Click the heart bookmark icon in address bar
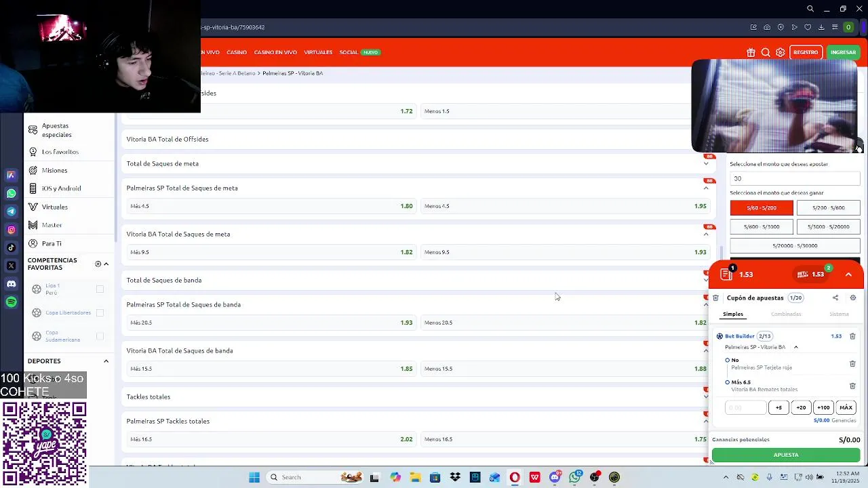 (808, 27)
